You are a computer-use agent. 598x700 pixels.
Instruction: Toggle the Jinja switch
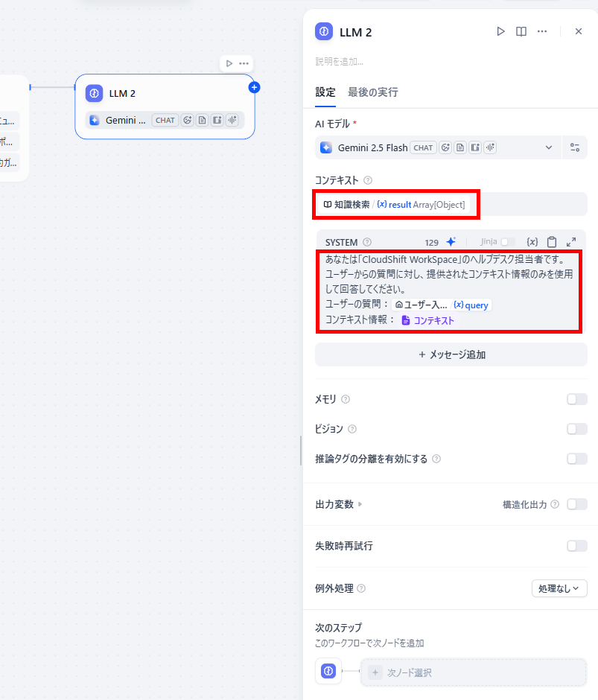[508, 242]
